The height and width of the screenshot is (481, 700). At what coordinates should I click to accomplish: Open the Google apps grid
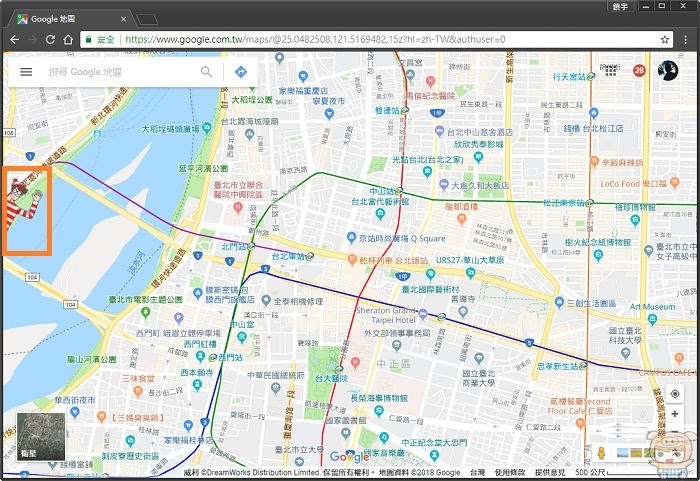tap(610, 70)
